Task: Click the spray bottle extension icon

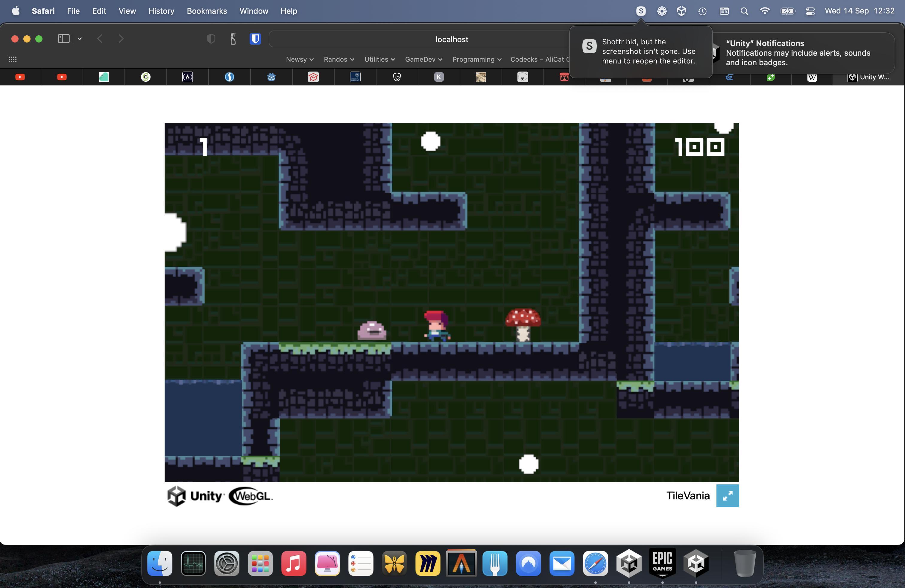Action: 233,39
